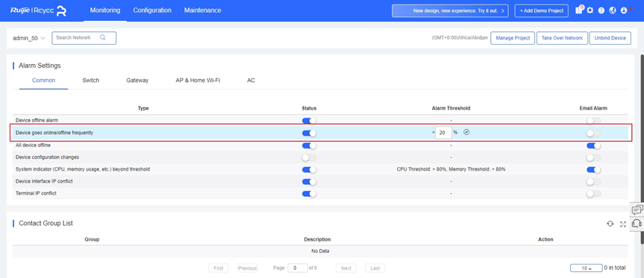Click Manage Project button
This screenshot has height=278, width=644.
tap(513, 38)
